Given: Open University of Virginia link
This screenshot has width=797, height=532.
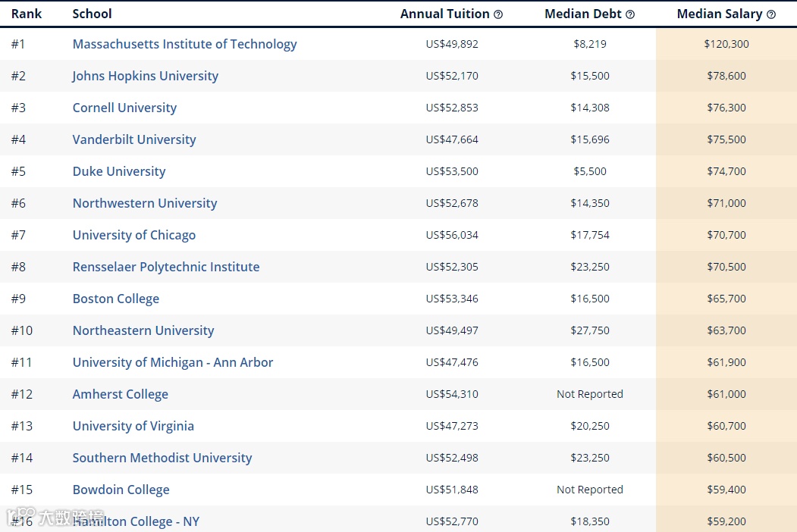Looking at the screenshot, I should click(133, 427).
